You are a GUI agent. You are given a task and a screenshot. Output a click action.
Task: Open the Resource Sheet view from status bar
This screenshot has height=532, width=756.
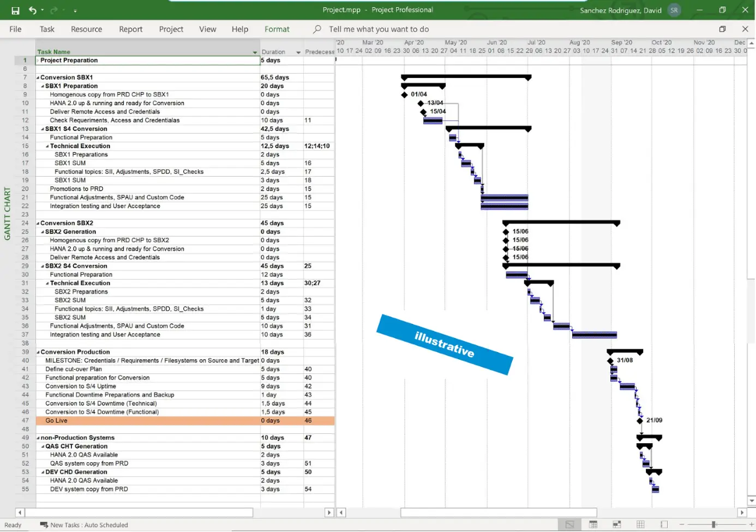(x=640, y=524)
